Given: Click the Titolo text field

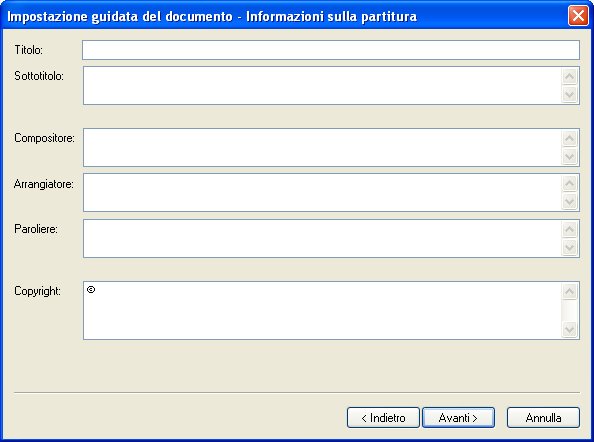Looking at the screenshot, I should [331, 50].
